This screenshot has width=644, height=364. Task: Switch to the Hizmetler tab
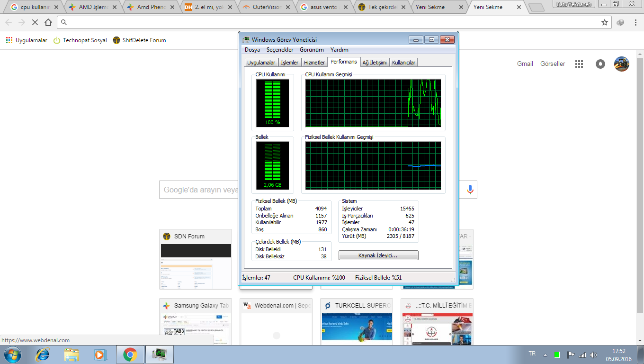click(314, 63)
